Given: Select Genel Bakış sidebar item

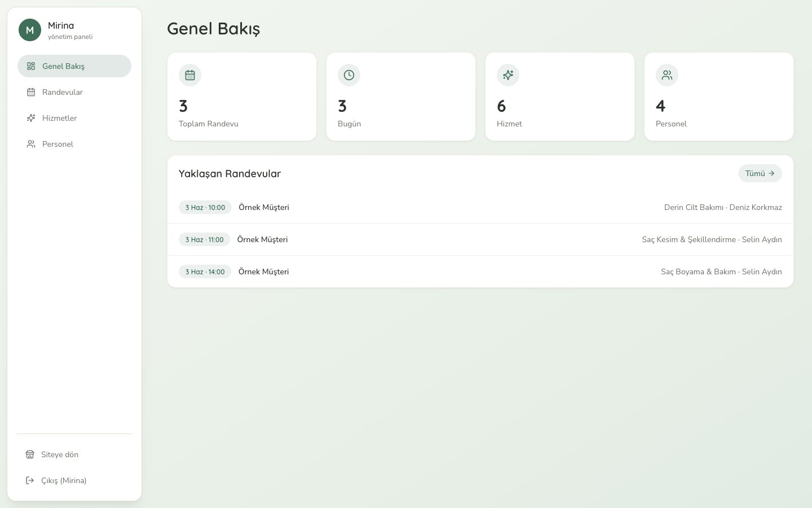Looking at the screenshot, I should (x=74, y=66).
